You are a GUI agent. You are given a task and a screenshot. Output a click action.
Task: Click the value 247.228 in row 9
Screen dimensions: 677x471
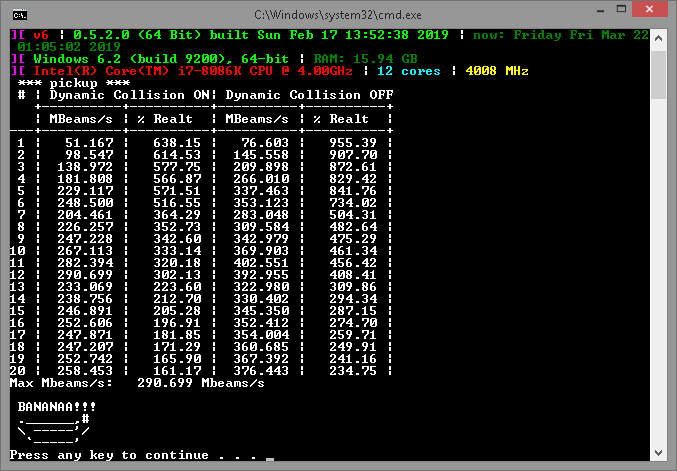tap(85, 239)
